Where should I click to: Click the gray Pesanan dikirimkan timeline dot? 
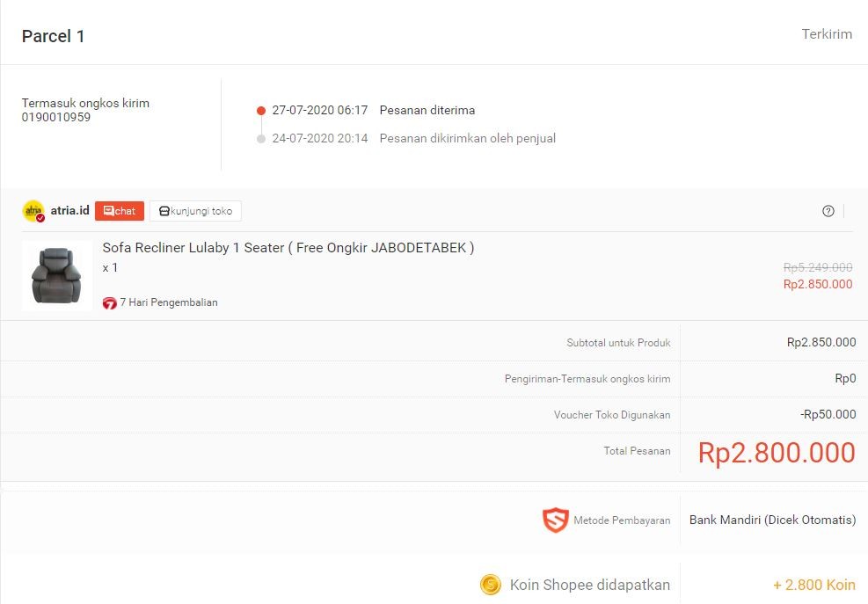coord(261,139)
